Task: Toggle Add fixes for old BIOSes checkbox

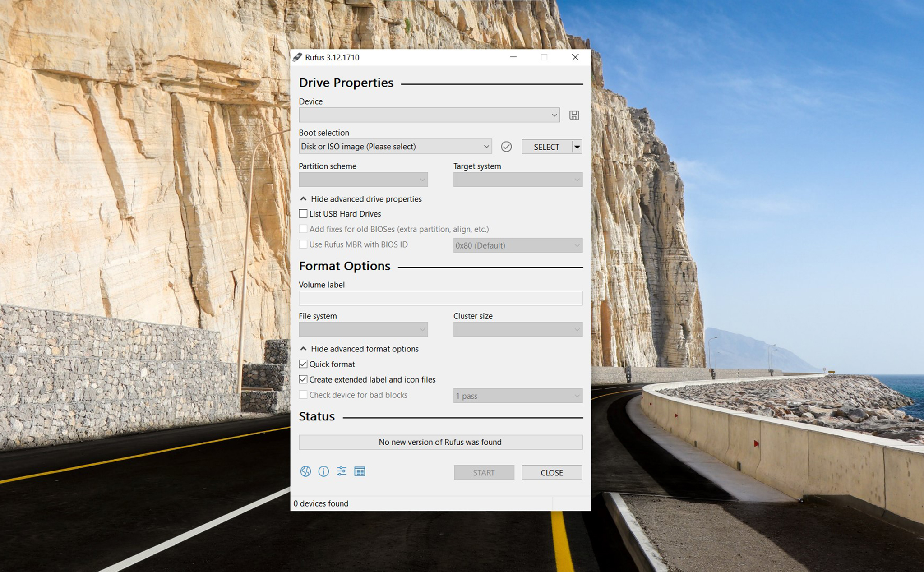Action: [303, 229]
